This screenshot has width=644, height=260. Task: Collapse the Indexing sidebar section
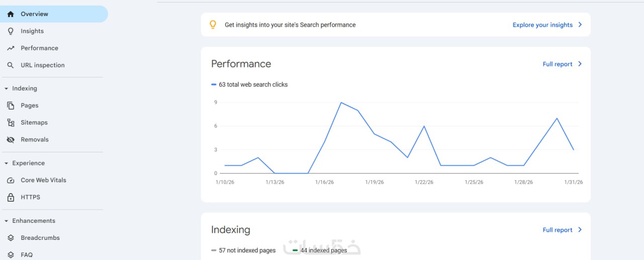(x=6, y=89)
